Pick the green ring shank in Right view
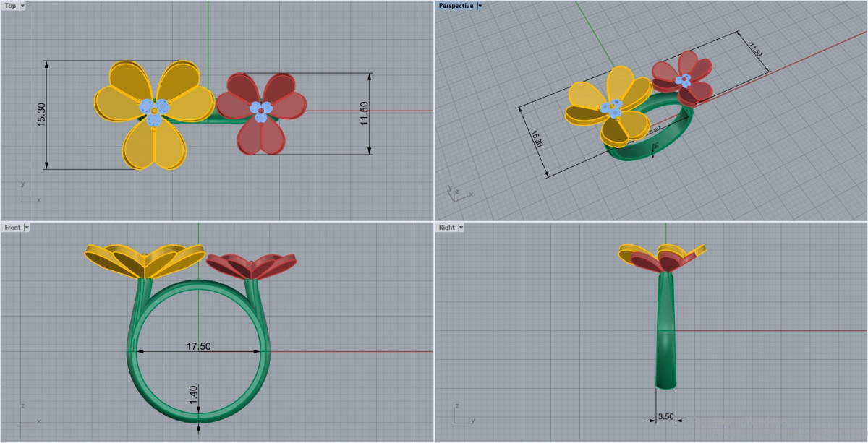This screenshot has width=868, height=443. 668,331
